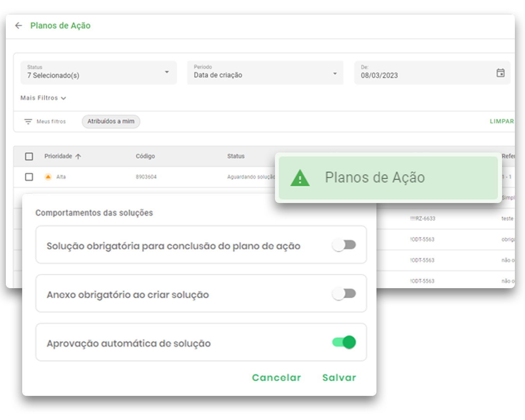Click the Código column header
The height and width of the screenshot is (420, 525).
click(145, 156)
